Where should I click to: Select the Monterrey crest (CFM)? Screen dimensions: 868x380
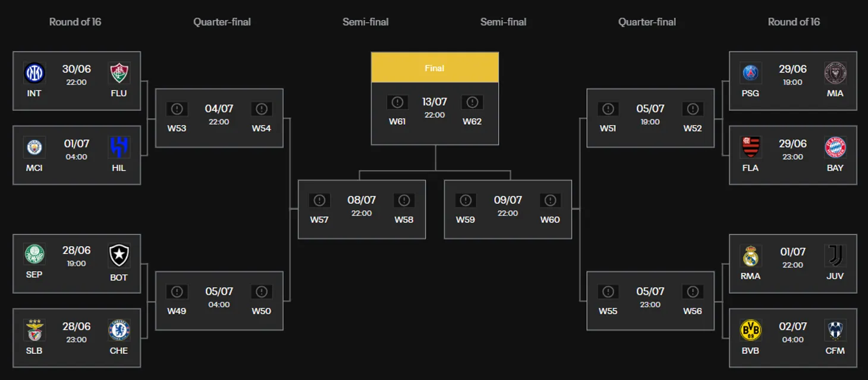click(x=835, y=330)
